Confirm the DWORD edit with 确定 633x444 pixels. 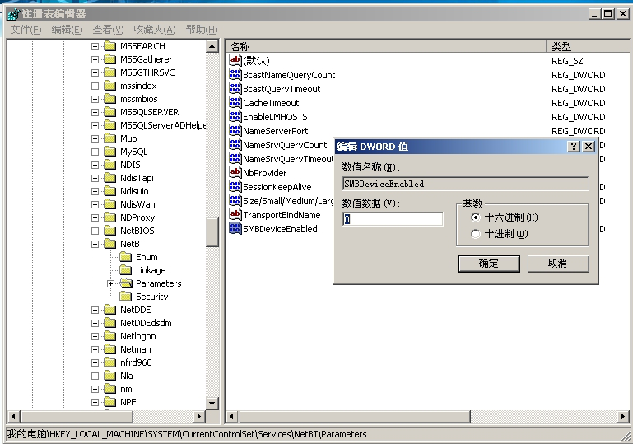point(488,264)
